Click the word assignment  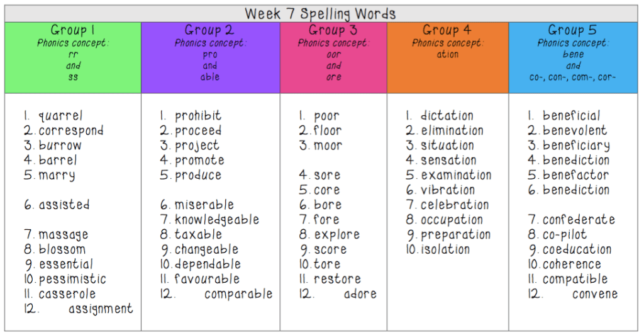101,309
